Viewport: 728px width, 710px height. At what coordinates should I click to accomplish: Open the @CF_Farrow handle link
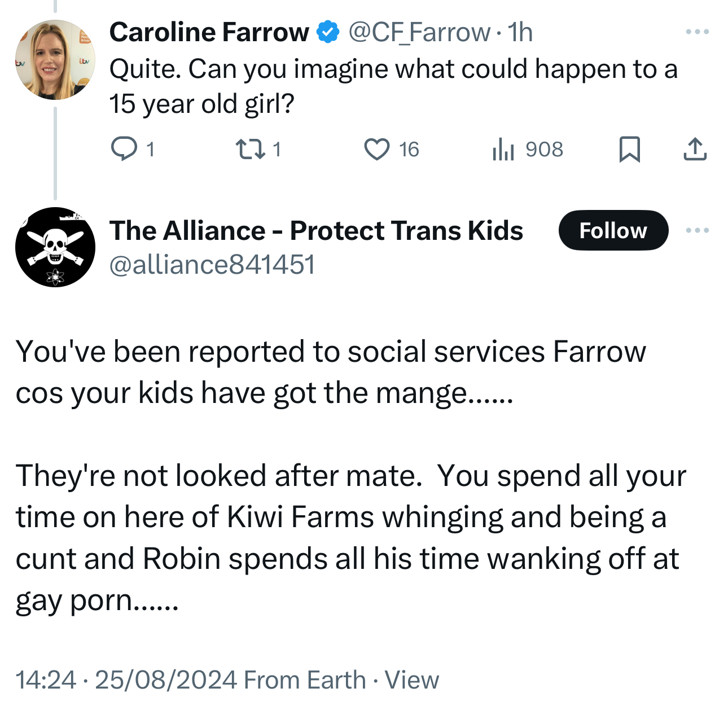tap(419, 32)
